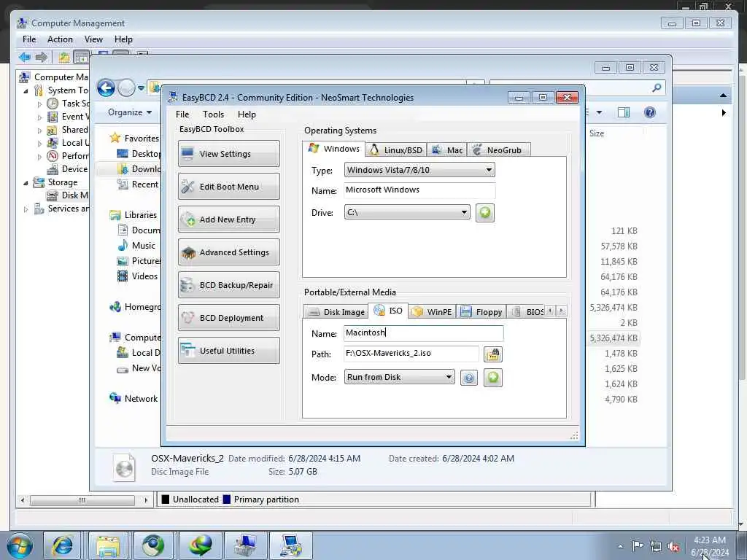Open Internet Explorer from taskbar
Screen dimensions: 747x560
pos(63,545)
